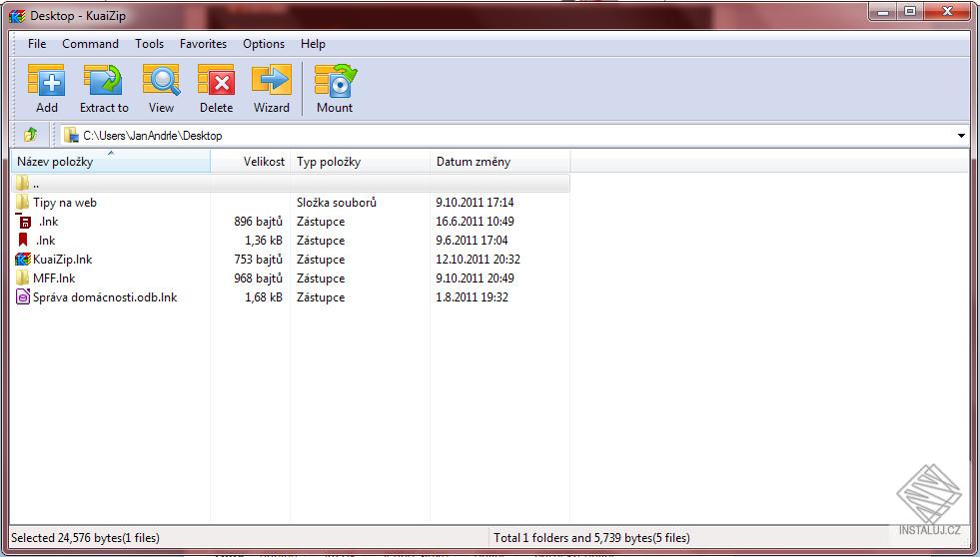This screenshot has height=557, width=980.
Task: Click the '968 bajtů' size cell
Action: (258, 278)
